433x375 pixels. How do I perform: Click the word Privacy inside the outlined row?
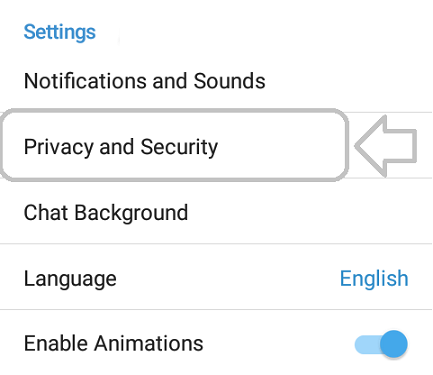click(x=59, y=147)
